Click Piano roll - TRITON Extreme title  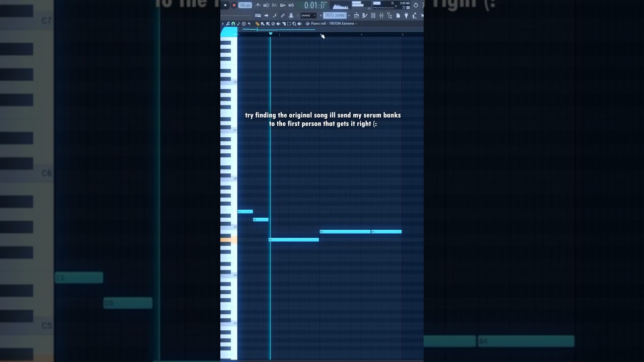point(333,24)
